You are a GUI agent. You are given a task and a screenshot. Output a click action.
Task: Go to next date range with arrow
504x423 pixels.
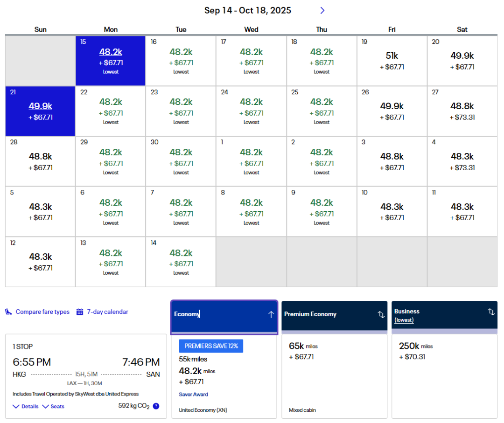[322, 10]
